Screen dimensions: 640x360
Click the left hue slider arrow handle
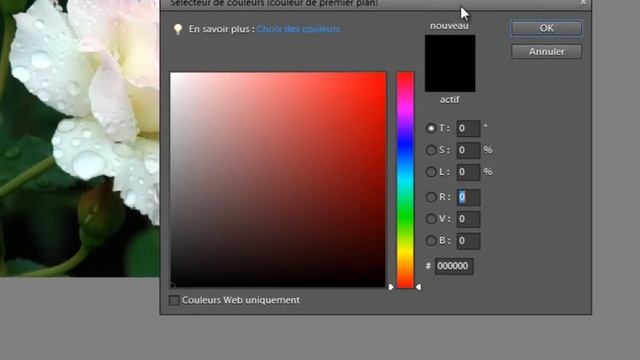pyautogui.click(x=391, y=287)
